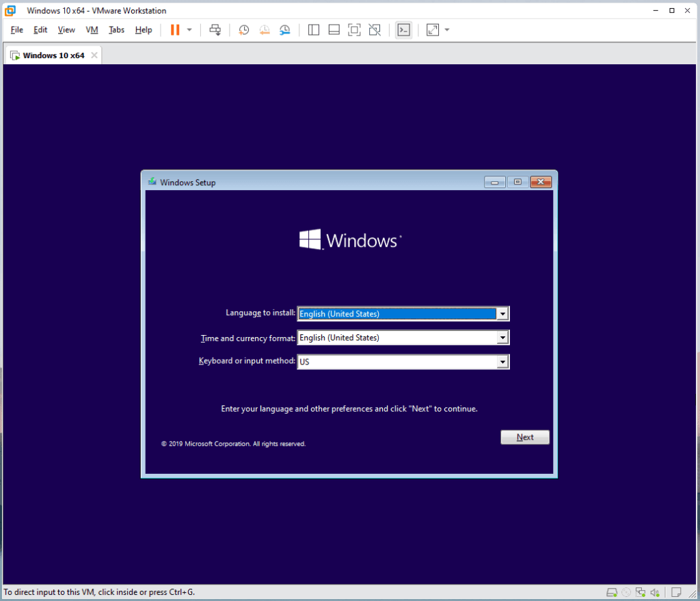Image resolution: width=700 pixels, height=601 pixels.
Task: Toggle the thumbnail bar at bottom
Action: (334, 30)
